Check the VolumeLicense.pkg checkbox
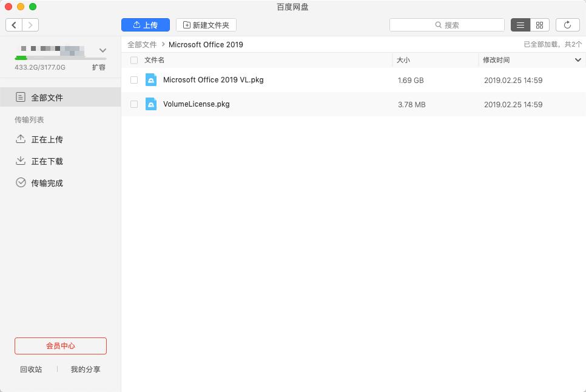This screenshot has width=586, height=392. click(133, 104)
